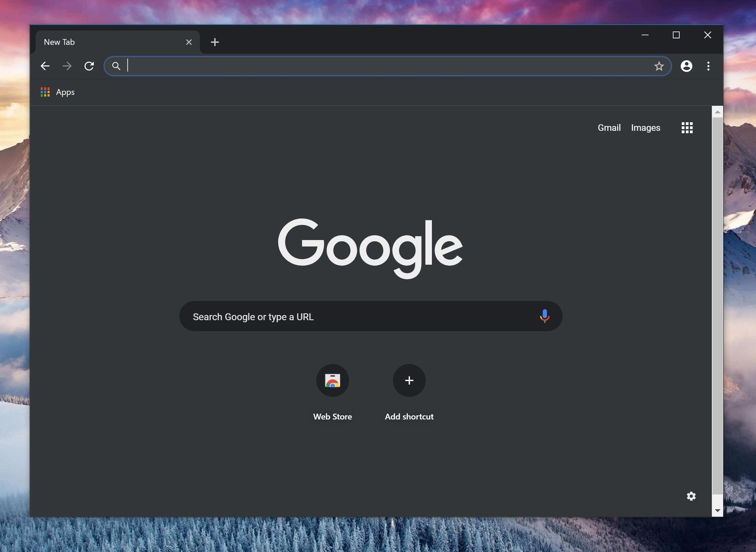Go back using the back arrow
Viewport: 756px width, 552px height.
click(x=45, y=66)
